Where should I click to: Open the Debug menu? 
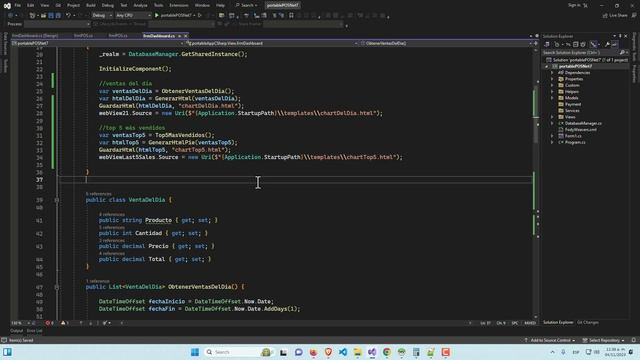click(108, 5)
